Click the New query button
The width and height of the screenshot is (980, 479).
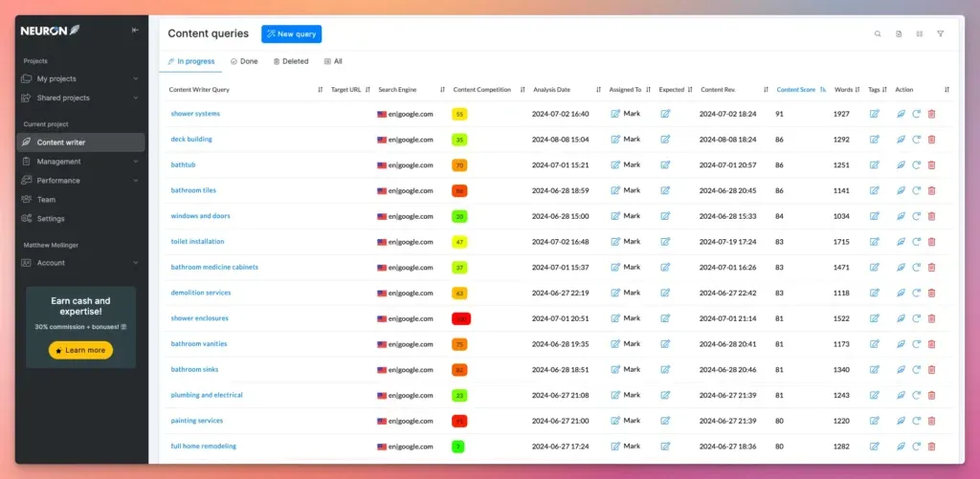point(292,34)
